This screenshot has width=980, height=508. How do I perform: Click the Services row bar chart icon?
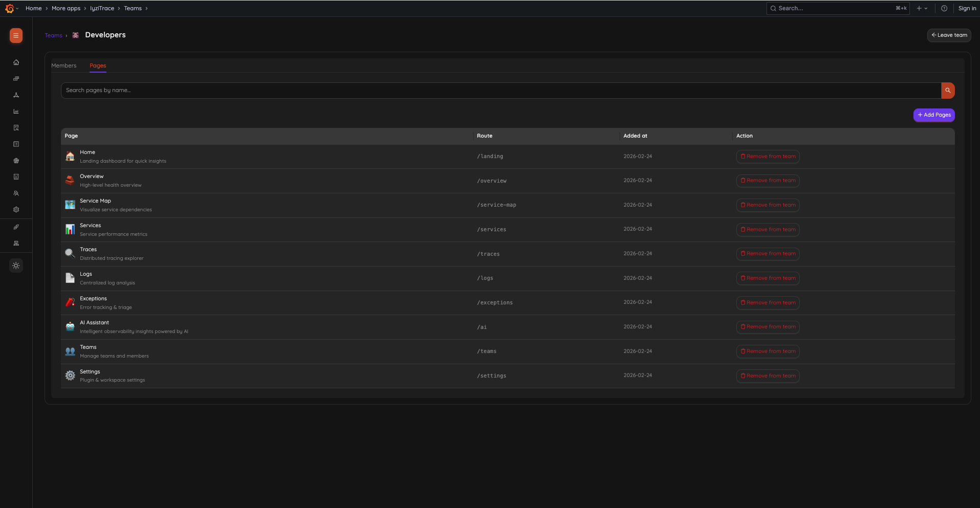pyautogui.click(x=70, y=229)
